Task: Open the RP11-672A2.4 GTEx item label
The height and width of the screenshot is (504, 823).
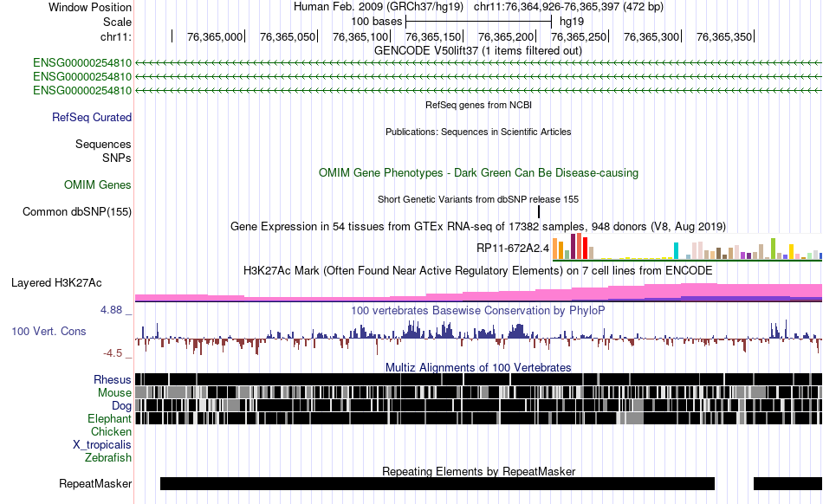Action: [x=513, y=248]
